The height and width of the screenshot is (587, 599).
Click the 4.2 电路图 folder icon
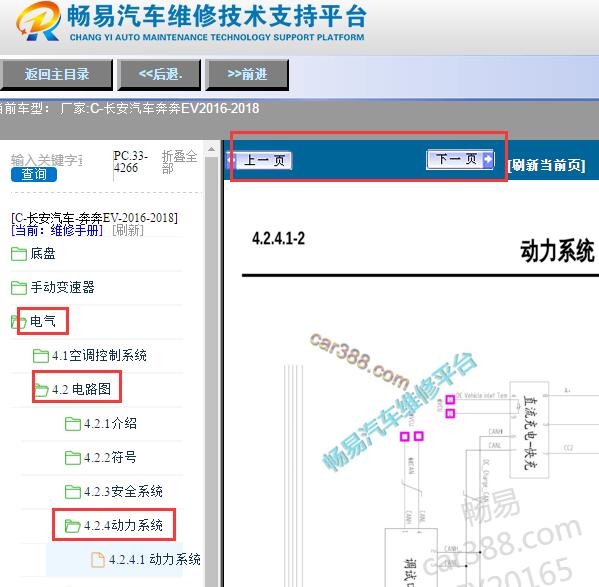[41, 390]
